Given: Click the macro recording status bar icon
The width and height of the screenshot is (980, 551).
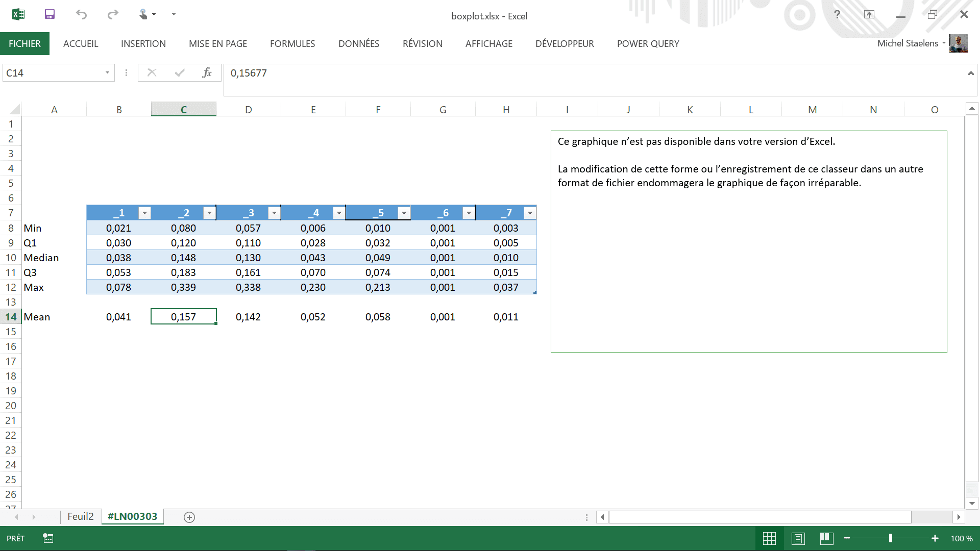Looking at the screenshot, I should (x=48, y=538).
